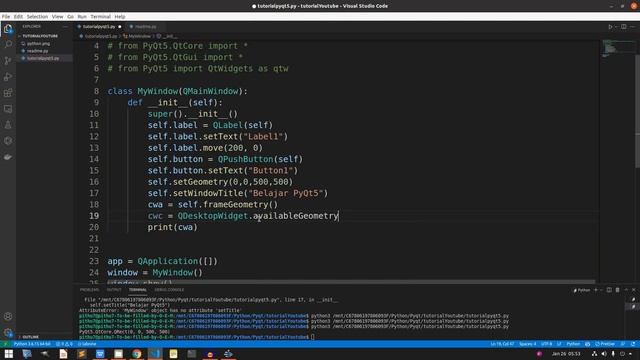Switch to the TERMINAL panel tab
The width and height of the screenshot is (640, 360).
[138, 290]
